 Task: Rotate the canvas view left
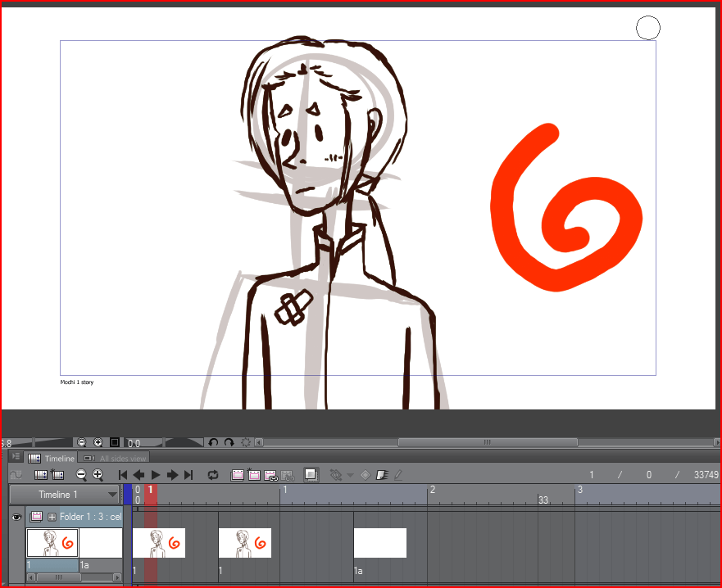213,442
